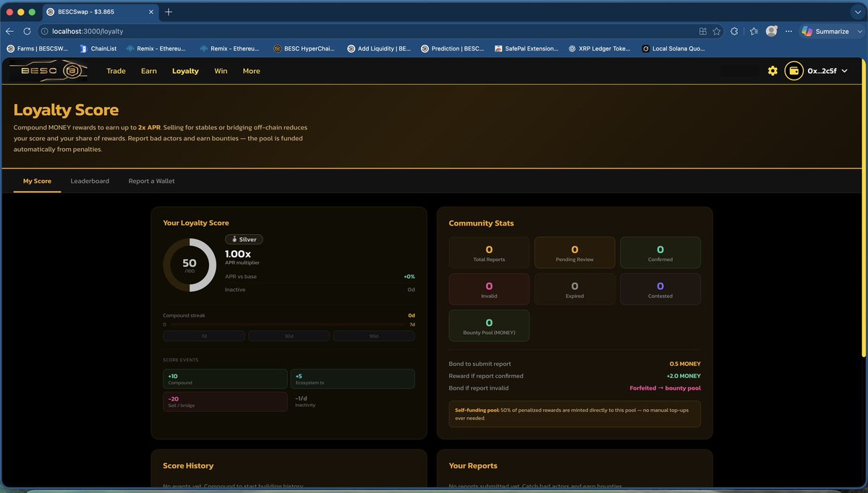Image resolution: width=868 pixels, height=493 pixels.
Task: Open the Add Liquidity bookmark
Action: (x=378, y=48)
